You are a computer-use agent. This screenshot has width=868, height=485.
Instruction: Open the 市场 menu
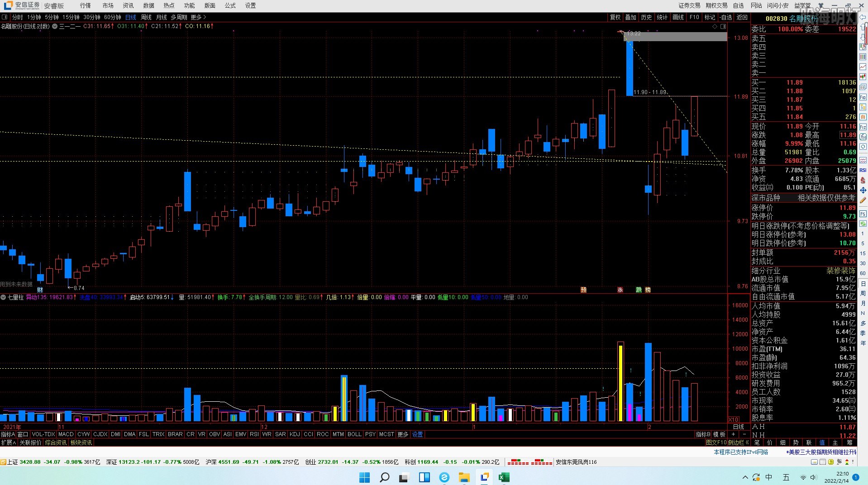click(108, 5)
